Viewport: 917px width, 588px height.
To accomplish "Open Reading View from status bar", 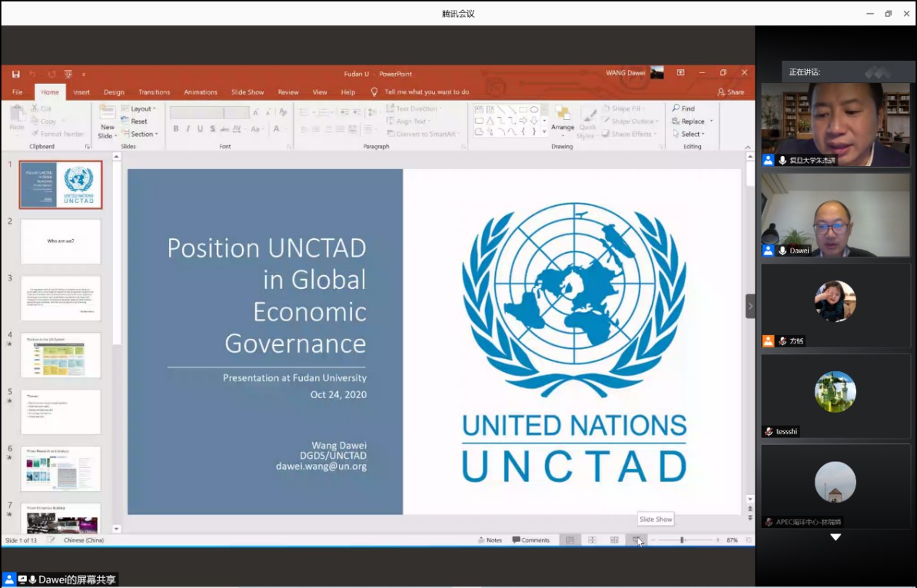I will tap(614, 540).
